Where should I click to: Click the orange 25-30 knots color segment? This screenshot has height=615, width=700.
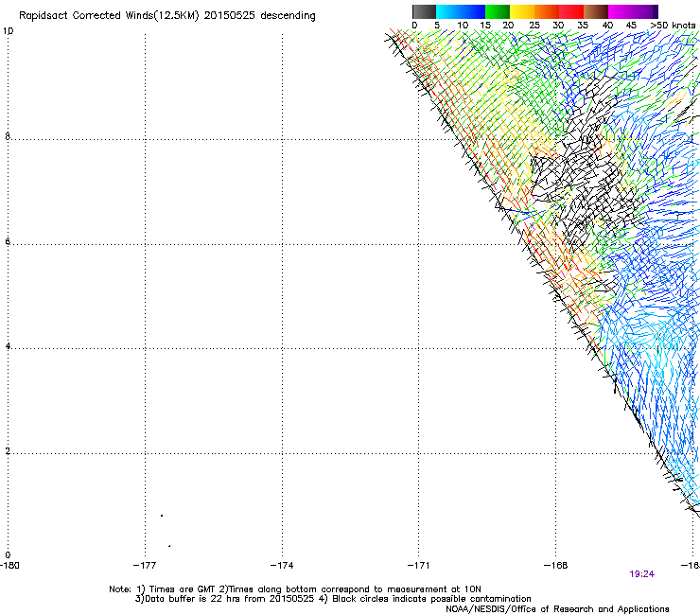[547, 11]
